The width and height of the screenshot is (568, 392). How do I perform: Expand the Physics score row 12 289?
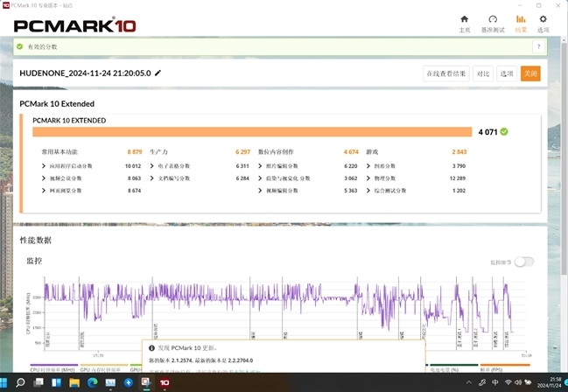tap(416, 178)
